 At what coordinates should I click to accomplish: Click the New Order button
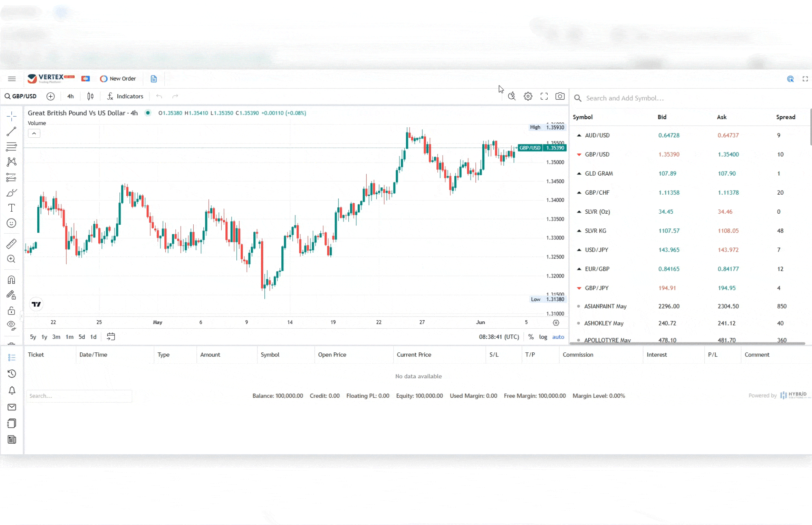tap(118, 79)
